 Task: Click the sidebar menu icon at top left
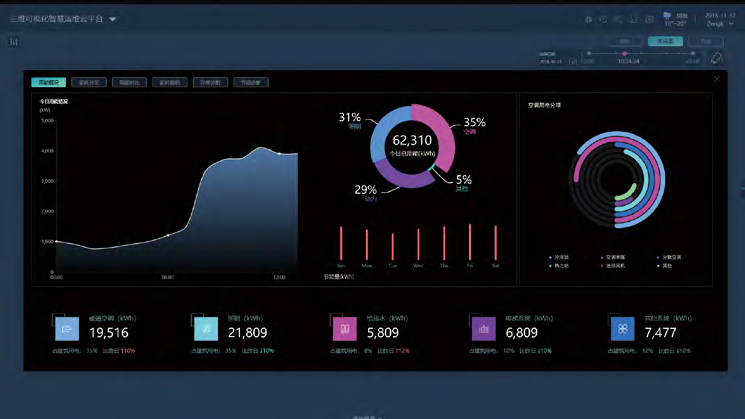click(13, 42)
